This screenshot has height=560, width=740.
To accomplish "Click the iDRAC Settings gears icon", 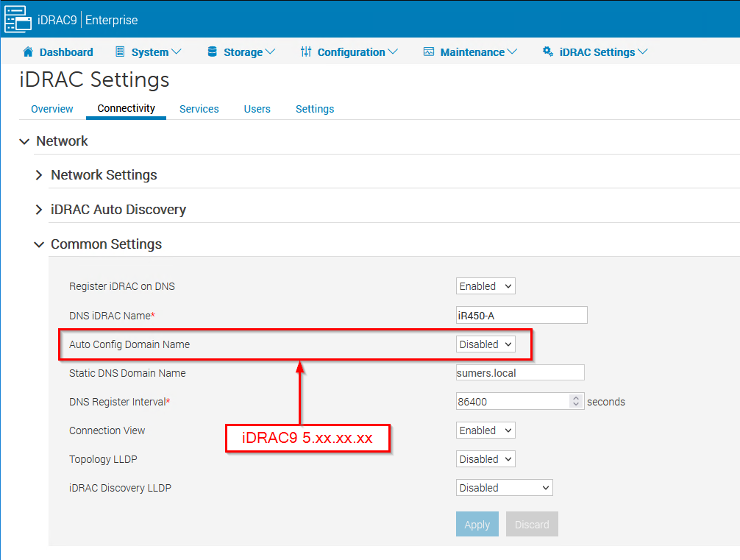I will pos(547,52).
